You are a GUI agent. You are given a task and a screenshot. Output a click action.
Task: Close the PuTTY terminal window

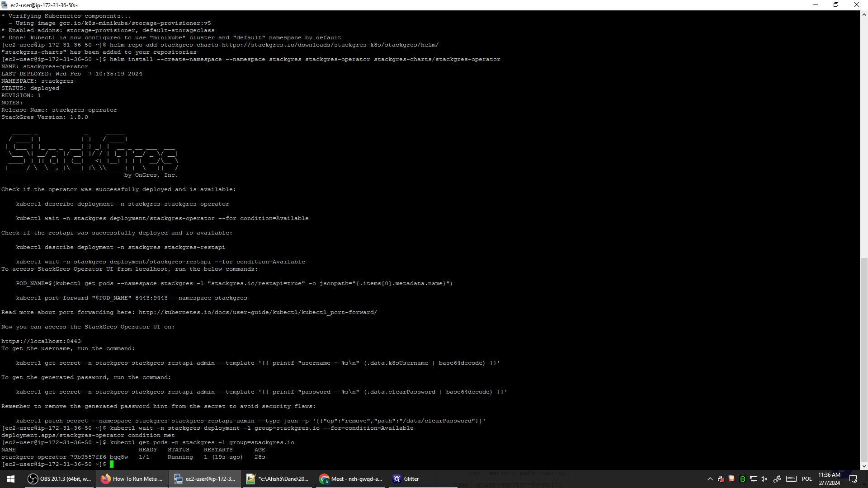click(857, 5)
